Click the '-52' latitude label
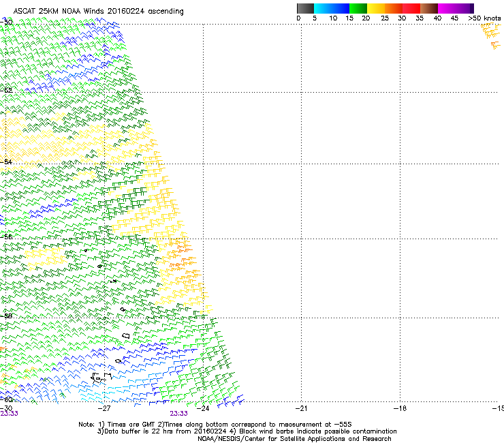Image resolution: width=504 pixels, height=443 pixels. pos(6,90)
